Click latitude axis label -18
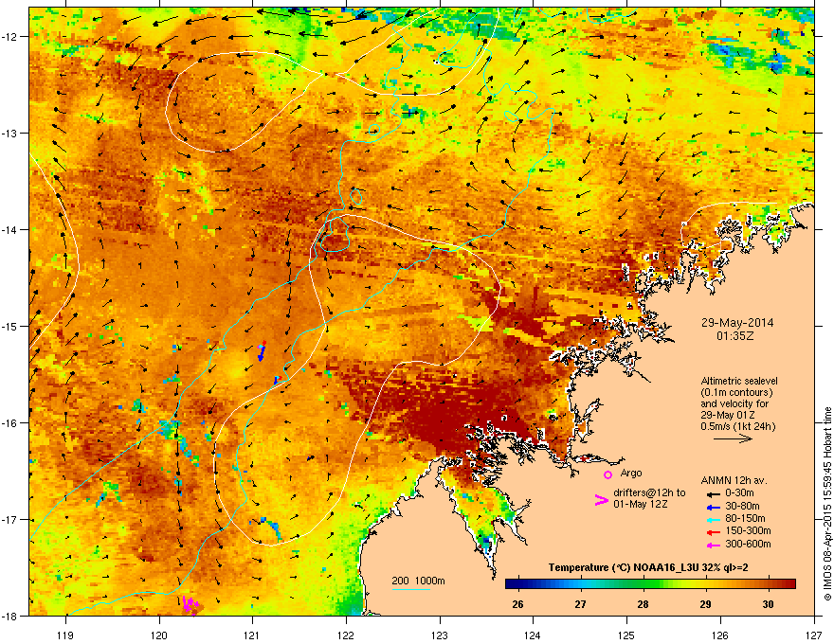 coord(10,616)
